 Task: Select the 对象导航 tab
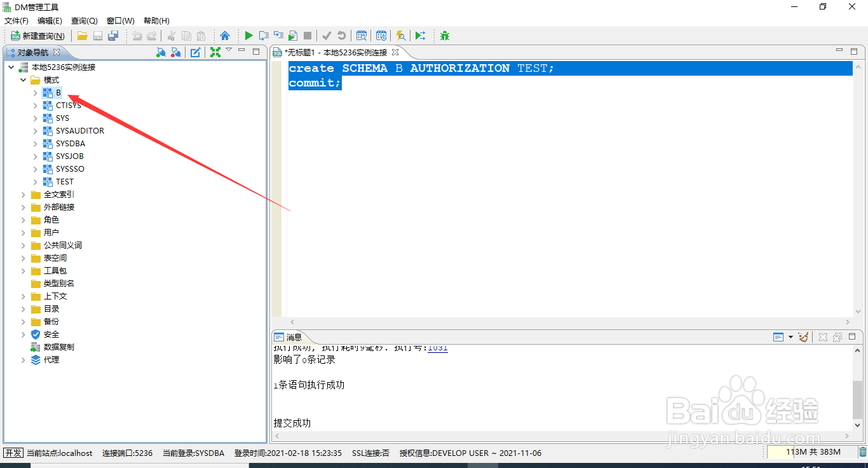[32, 52]
